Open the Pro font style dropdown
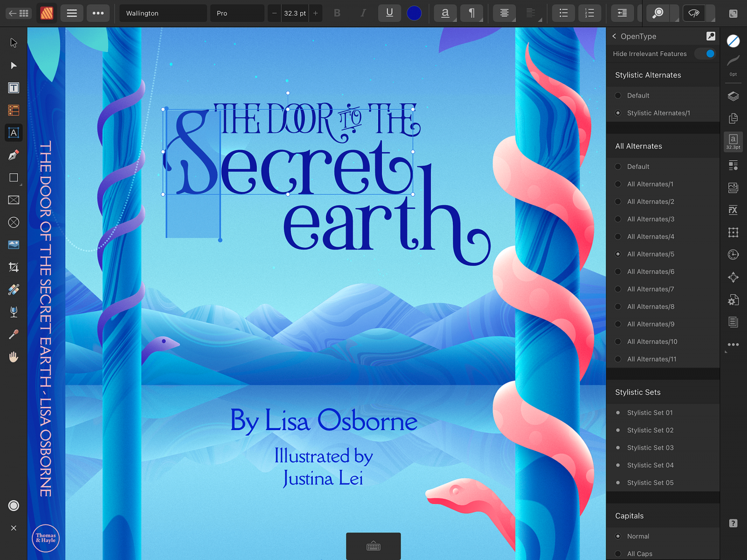 (x=237, y=13)
